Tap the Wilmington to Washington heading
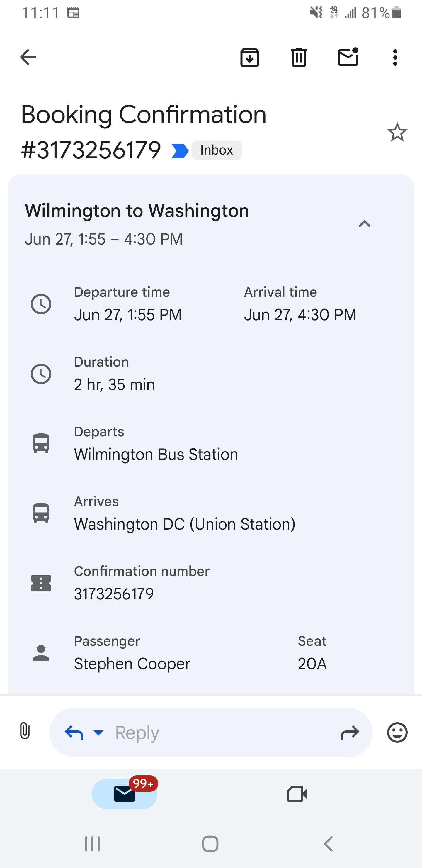This screenshot has width=422, height=868. (x=137, y=211)
